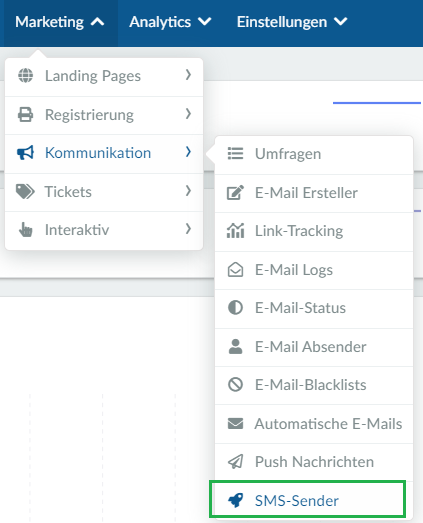
Task: Click the rocket icon for SMS-Sender
Action: point(236,500)
